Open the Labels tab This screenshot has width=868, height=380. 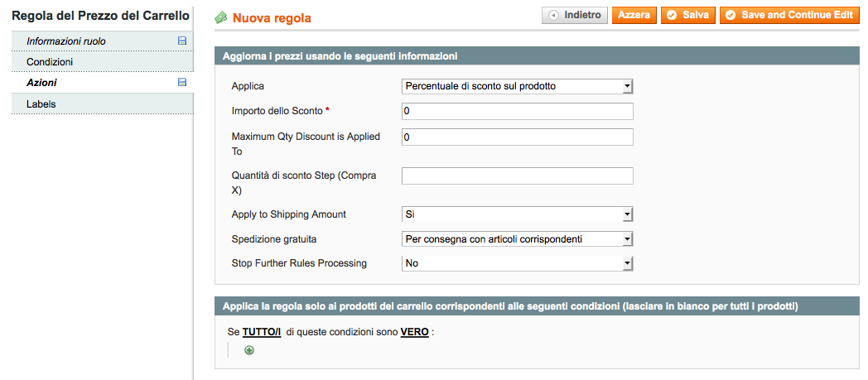tap(41, 104)
